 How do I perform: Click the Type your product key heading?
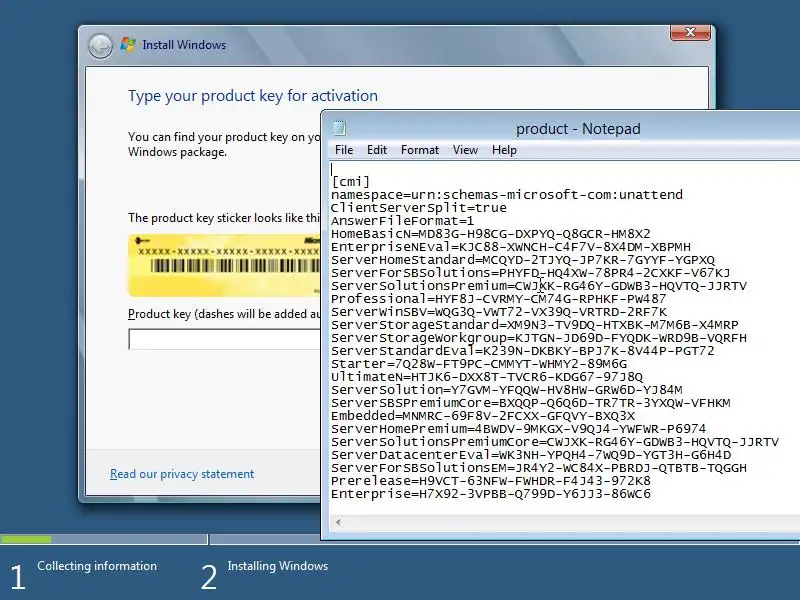tap(253, 96)
